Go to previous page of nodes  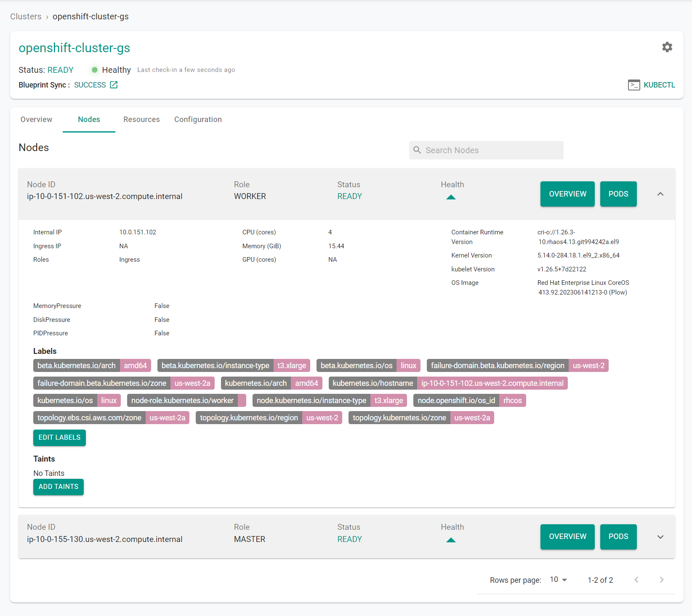(x=636, y=580)
